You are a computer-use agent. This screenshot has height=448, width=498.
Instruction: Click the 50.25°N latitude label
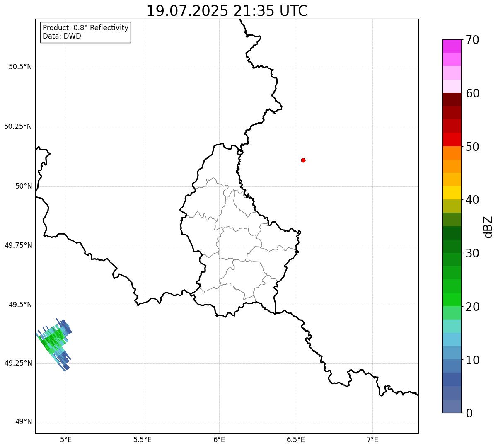[x=18, y=126]
